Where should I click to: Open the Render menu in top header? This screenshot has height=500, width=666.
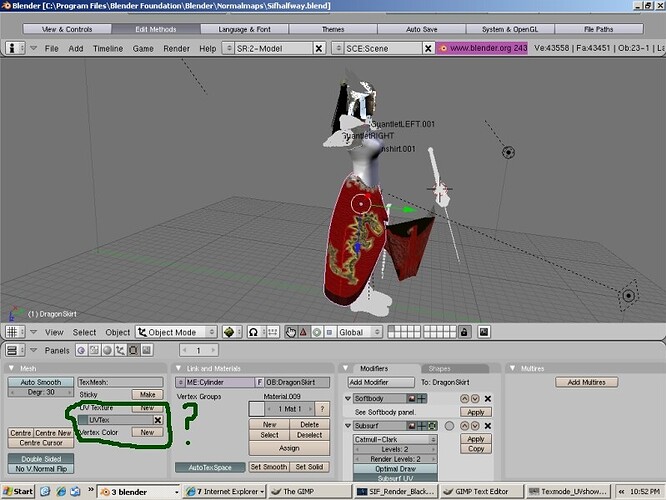(x=176, y=48)
